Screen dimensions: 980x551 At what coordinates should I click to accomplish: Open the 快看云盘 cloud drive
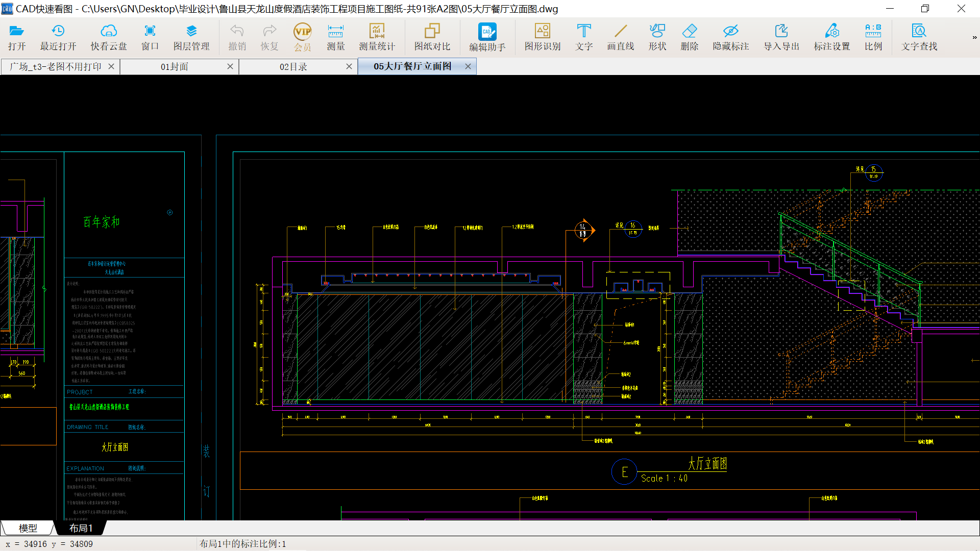tap(109, 37)
